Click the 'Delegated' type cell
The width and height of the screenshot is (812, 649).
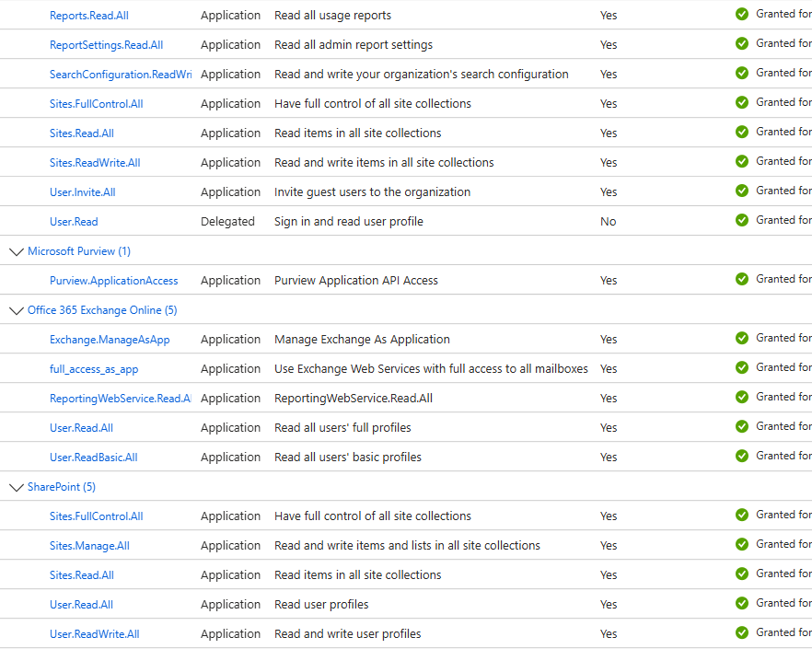[x=227, y=222]
